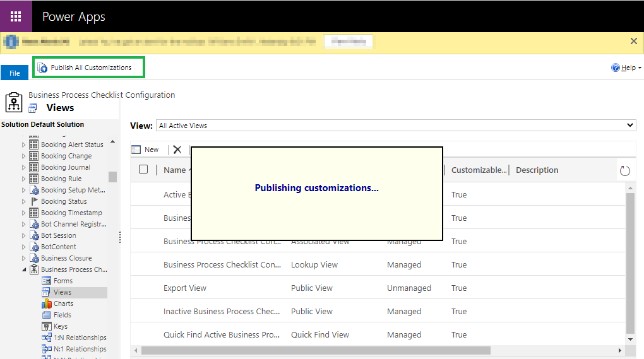Select the Keys icon in tree
The height and width of the screenshot is (359, 644).
click(x=47, y=326)
